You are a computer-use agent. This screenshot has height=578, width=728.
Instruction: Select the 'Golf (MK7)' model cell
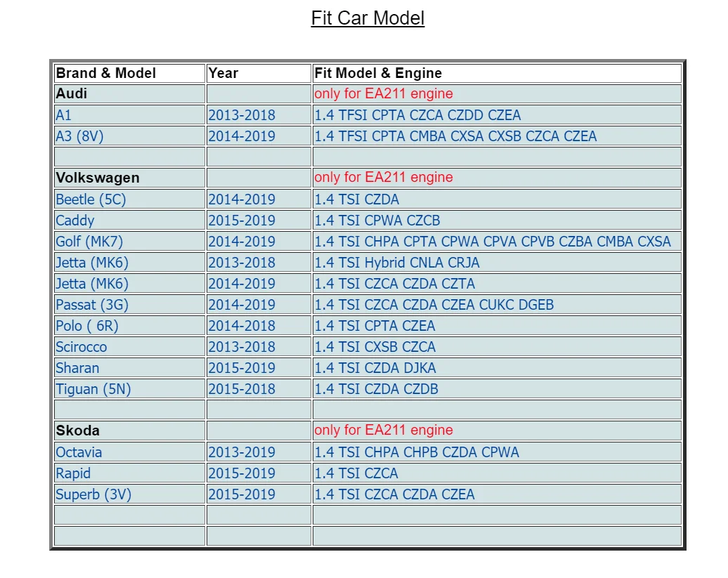(129, 241)
